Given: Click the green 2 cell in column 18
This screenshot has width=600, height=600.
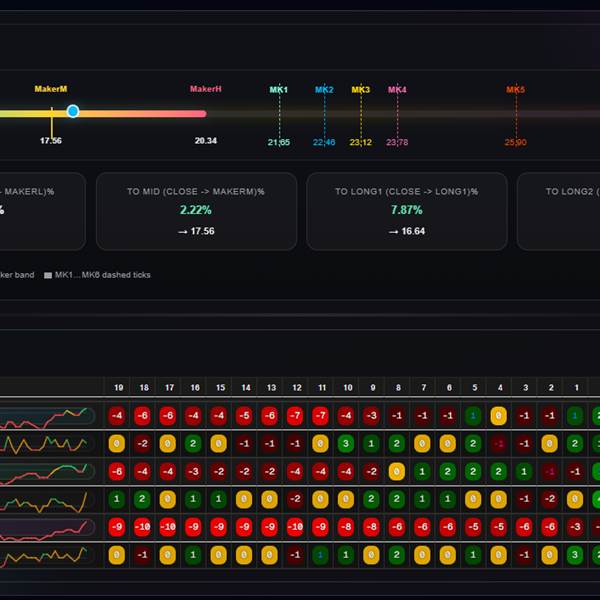Looking at the screenshot, I should click(x=142, y=499).
